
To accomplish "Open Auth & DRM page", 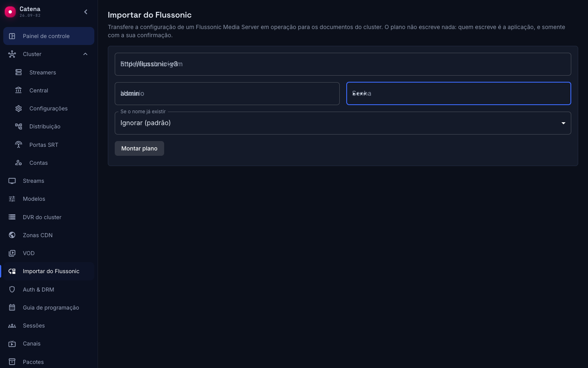I will pos(49,289).
